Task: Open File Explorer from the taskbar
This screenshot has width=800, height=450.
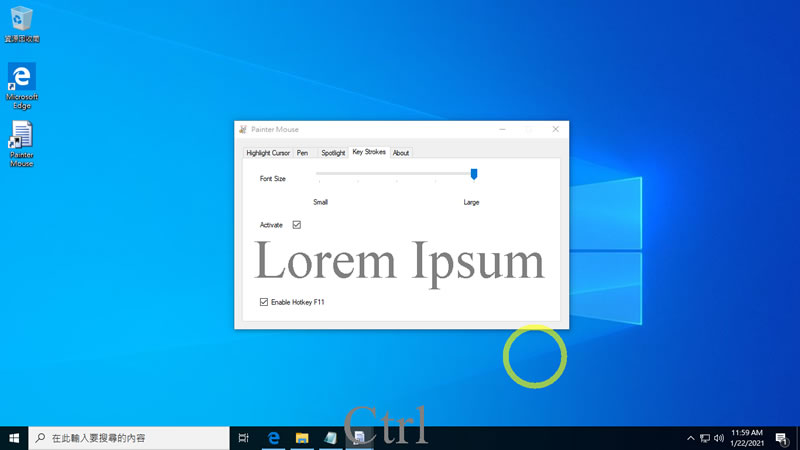Action: point(302,438)
